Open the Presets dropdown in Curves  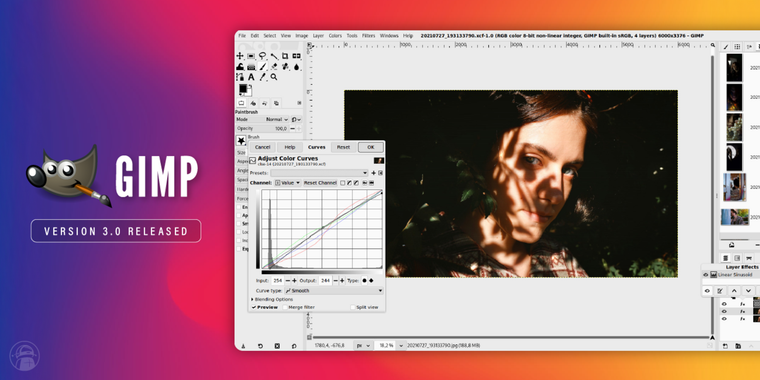[320, 173]
